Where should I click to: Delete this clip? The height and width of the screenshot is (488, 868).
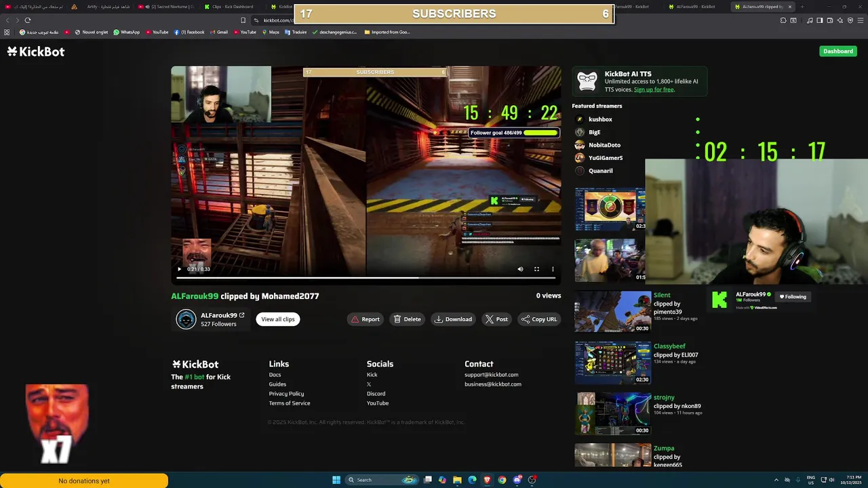[x=407, y=319]
